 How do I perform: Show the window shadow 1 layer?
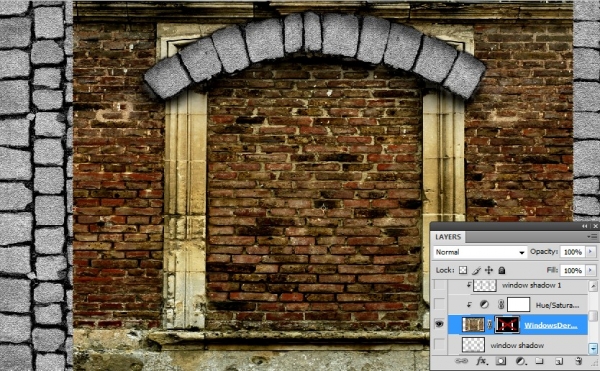point(440,285)
